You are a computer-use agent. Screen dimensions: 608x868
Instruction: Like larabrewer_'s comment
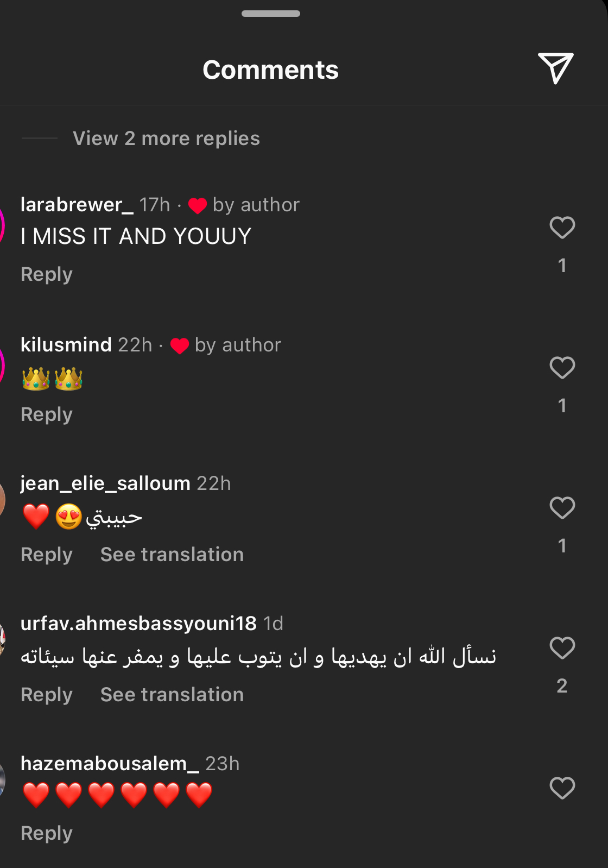tap(562, 228)
